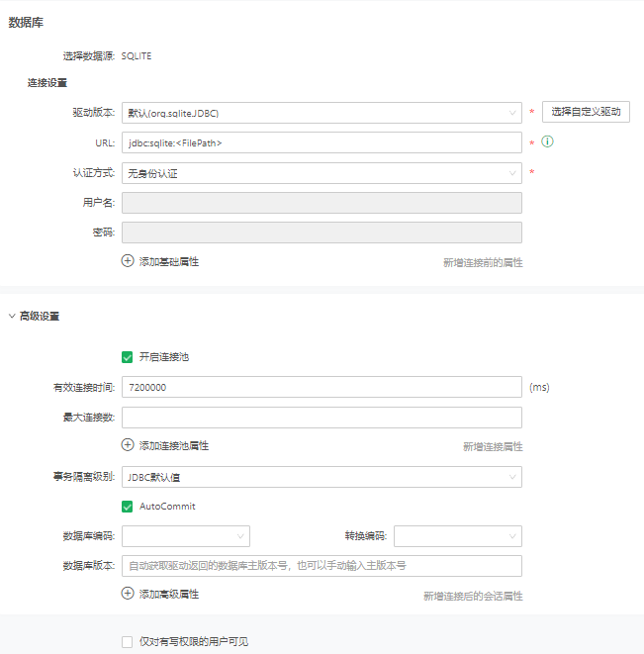The width and height of the screenshot is (644, 654).
Task: Click 添加连接池属性 link
Action: [x=174, y=446]
